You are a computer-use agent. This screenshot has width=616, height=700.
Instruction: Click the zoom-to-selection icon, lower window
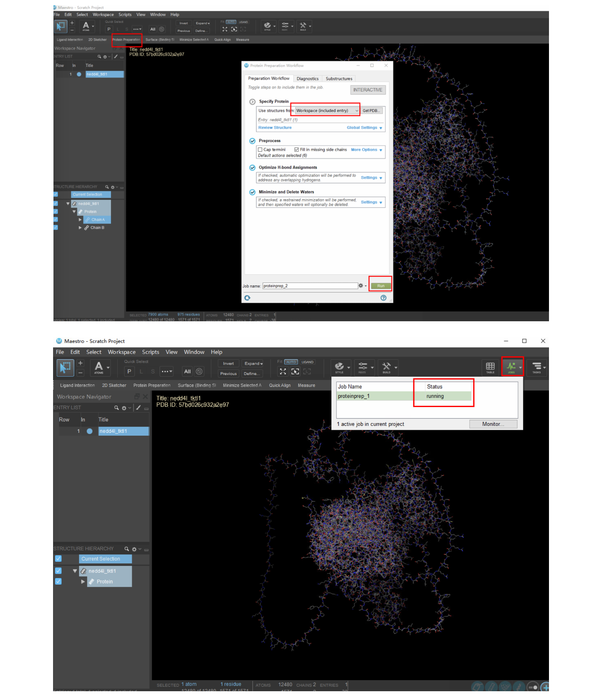click(295, 372)
